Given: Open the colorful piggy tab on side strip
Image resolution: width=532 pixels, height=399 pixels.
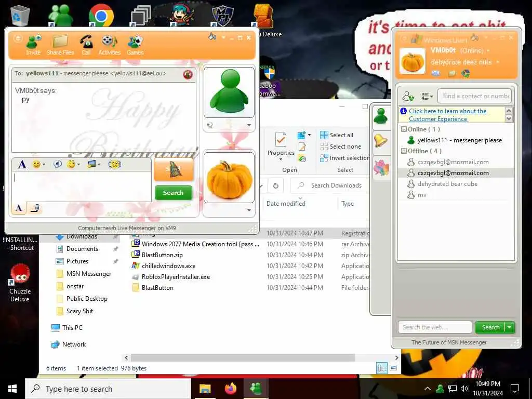Looking at the screenshot, I should [x=381, y=168].
